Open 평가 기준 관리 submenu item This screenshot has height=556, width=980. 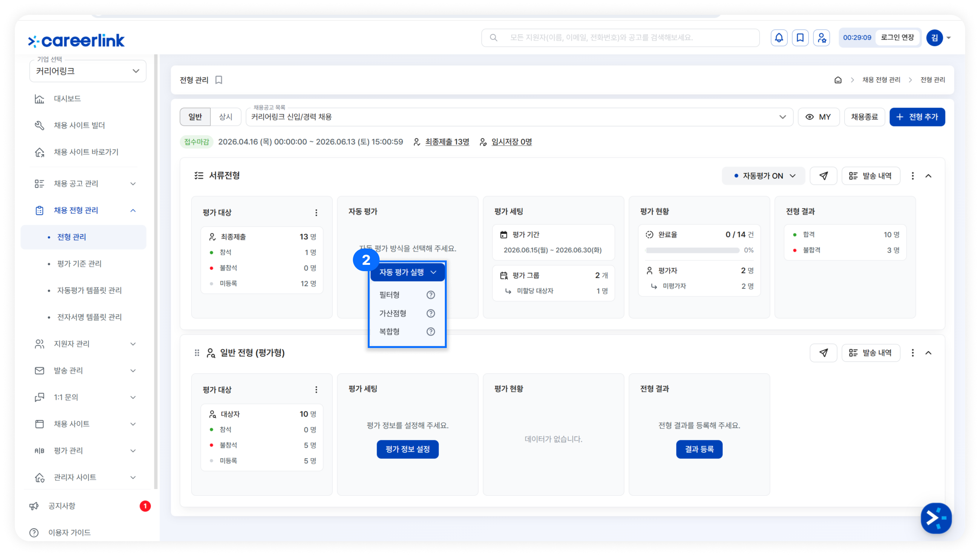(83, 264)
